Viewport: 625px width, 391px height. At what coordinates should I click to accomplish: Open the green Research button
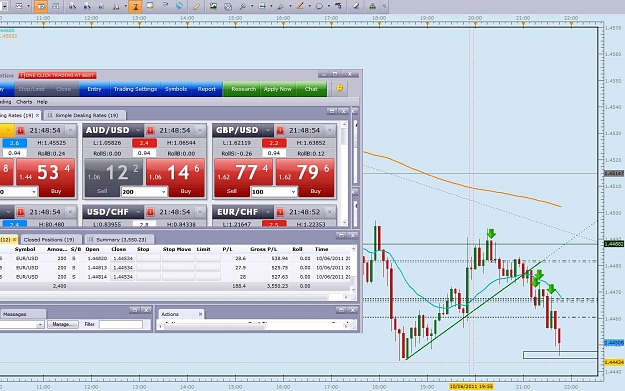[x=243, y=89]
